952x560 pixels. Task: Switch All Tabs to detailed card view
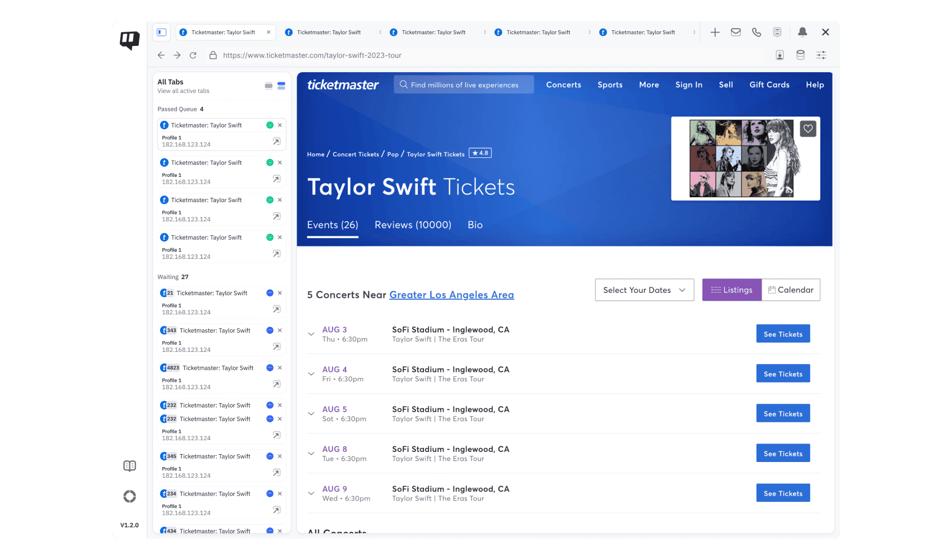(282, 86)
